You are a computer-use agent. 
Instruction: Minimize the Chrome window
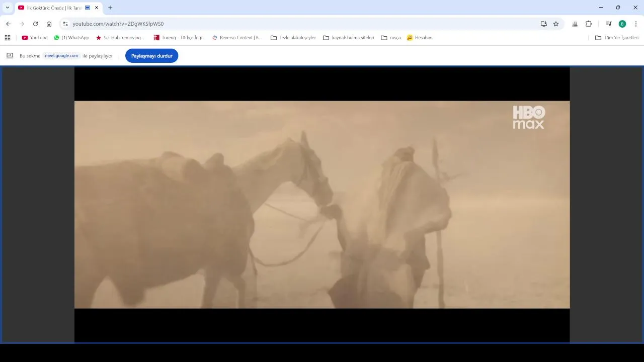(x=601, y=8)
